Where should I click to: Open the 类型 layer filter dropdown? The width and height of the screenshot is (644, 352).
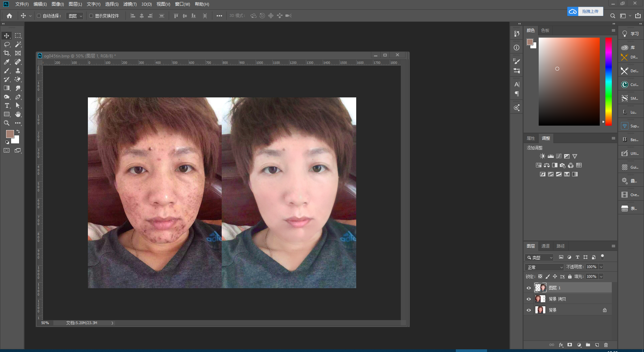point(539,257)
